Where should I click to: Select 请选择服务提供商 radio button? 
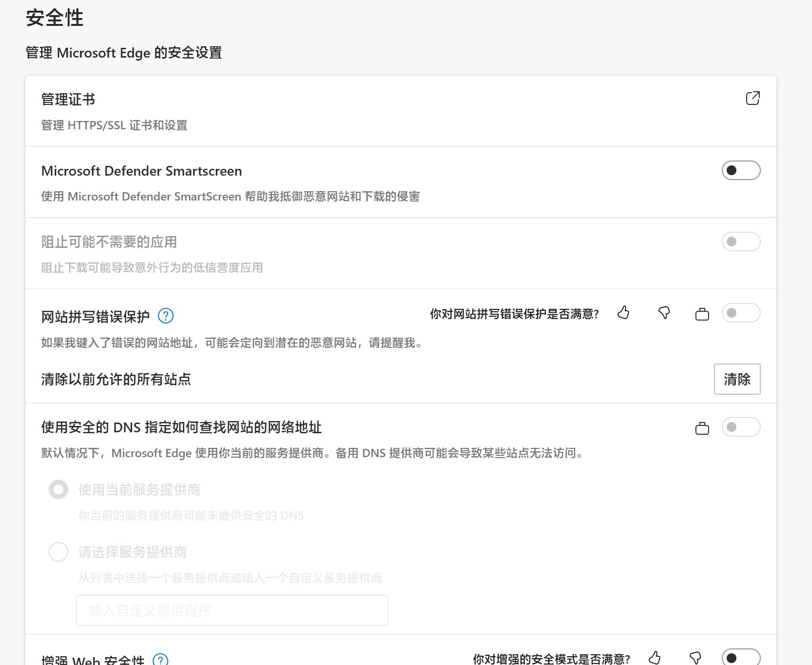tap(59, 552)
